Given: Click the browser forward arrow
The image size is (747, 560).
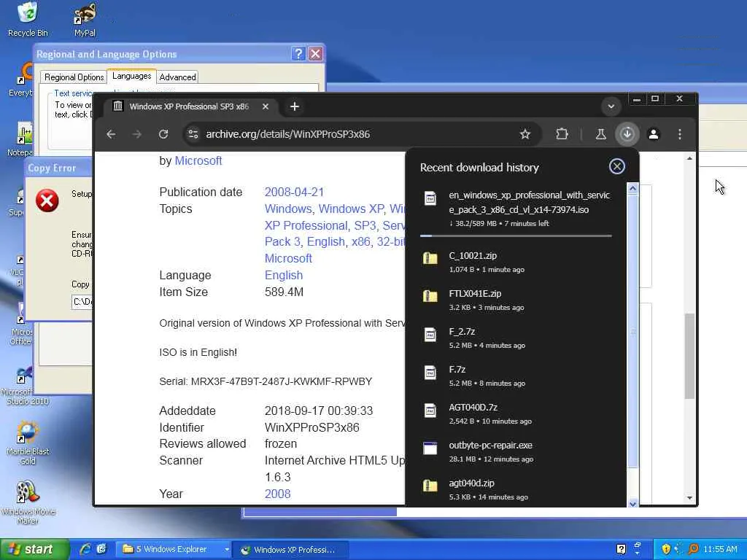Looking at the screenshot, I should (x=137, y=134).
